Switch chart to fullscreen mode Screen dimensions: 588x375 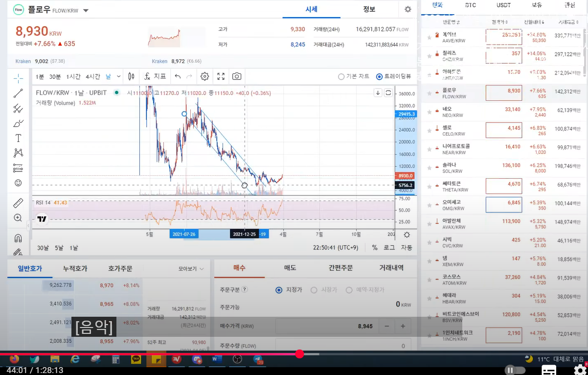(221, 76)
